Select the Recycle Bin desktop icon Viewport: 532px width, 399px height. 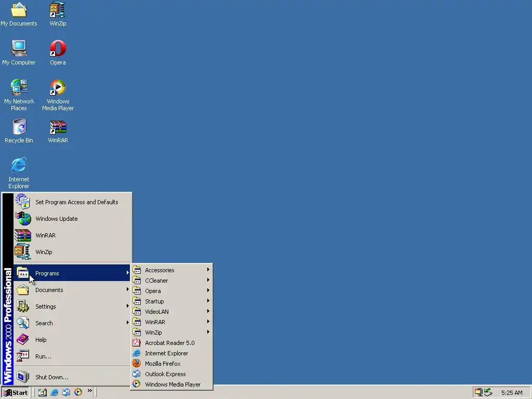(x=19, y=130)
